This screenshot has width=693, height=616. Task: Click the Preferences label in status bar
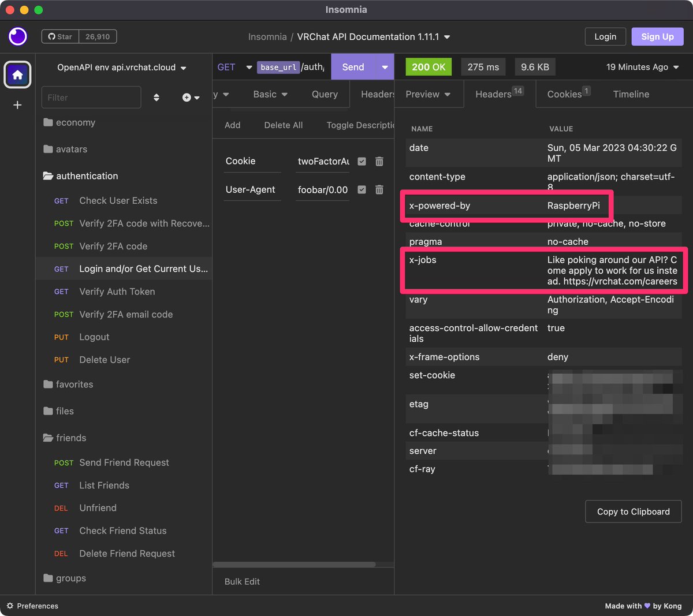tap(38, 606)
